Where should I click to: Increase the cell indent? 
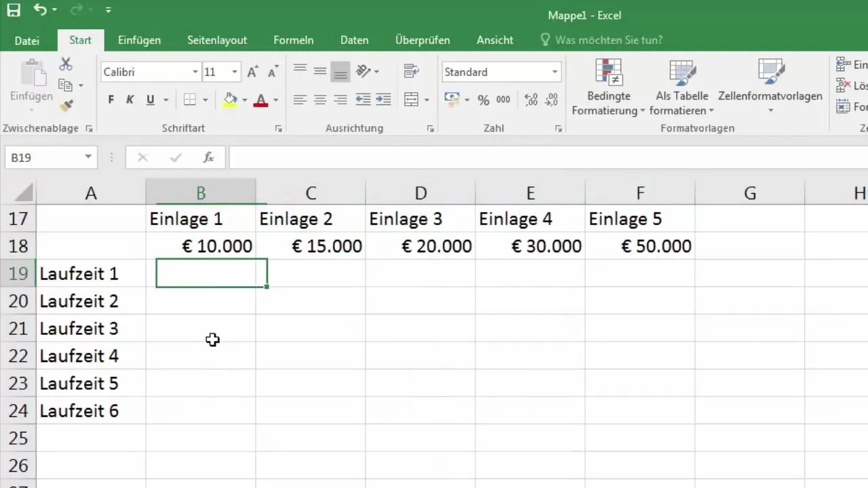[383, 100]
